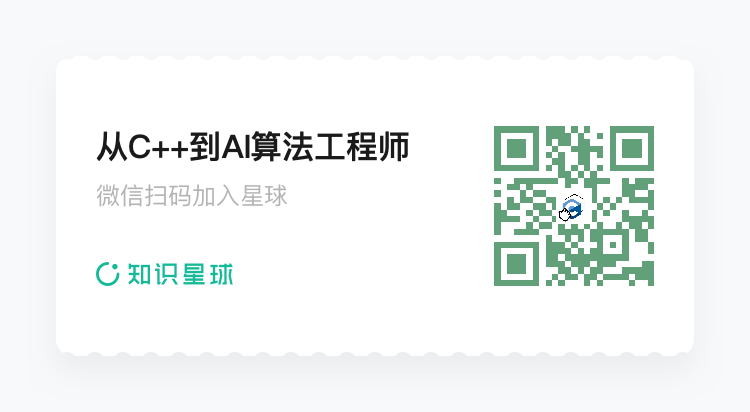Click the C++ logo in the QR code center
This screenshot has width=750, height=412.
pos(574,207)
